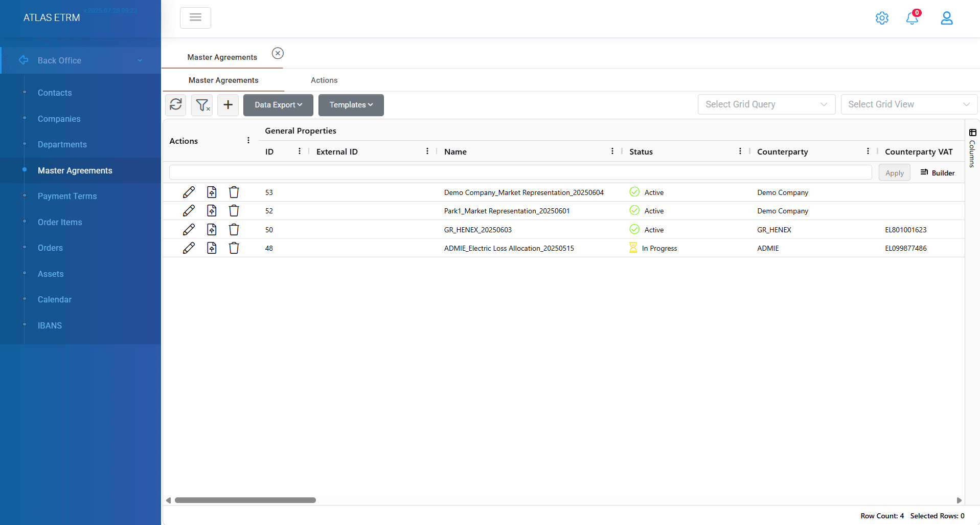
Task: Edit agreement row 48
Action: tap(189, 248)
